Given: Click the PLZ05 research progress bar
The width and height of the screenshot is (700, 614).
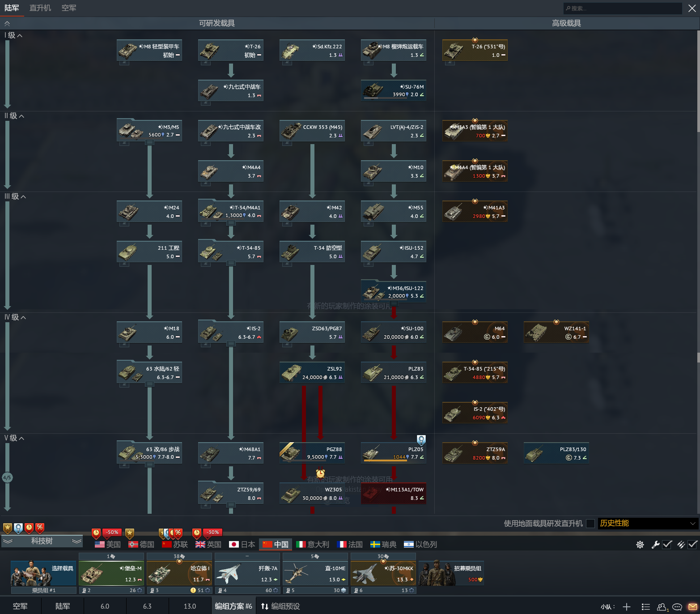Looking at the screenshot, I should pyautogui.click(x=386, y=460).
